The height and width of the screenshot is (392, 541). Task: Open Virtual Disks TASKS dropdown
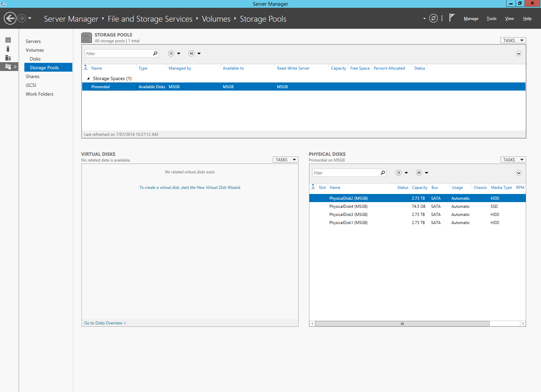(x=285, y=160)
